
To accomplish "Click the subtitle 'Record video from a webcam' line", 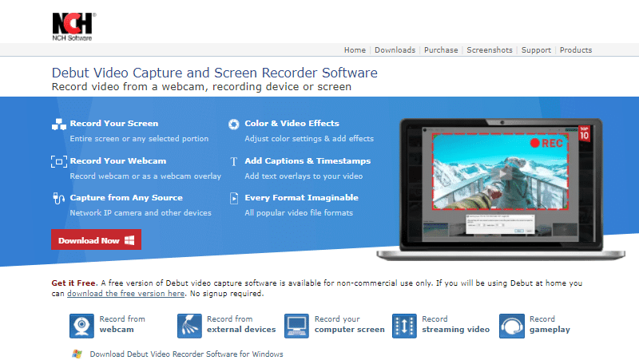I will pos(201,87).
